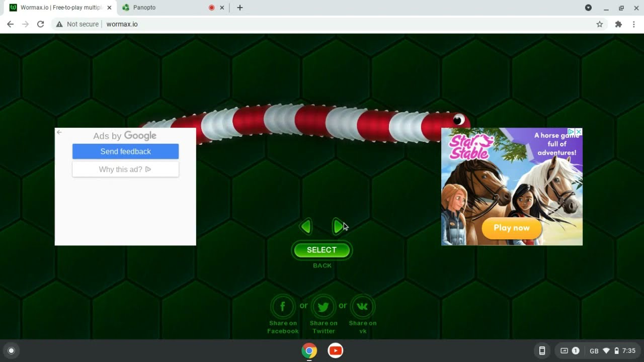
Task: Show the next worm skin with right arrow
Action: click(x=339, y=226)
